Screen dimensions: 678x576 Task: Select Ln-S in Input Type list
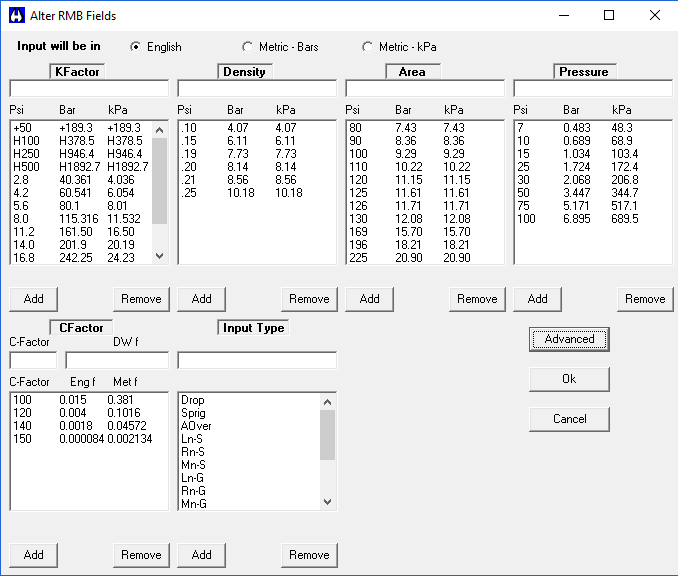coord(249,439)
